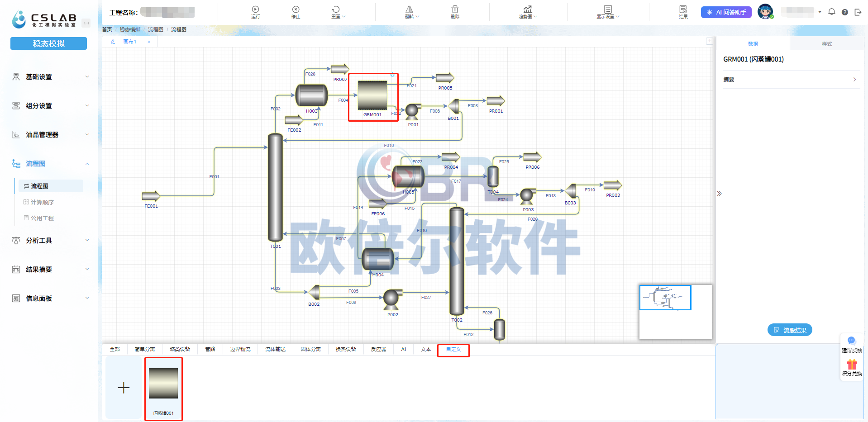Switch to the 样式 (Style) tab
Image resolution: width=868 pixels, height=422 pixels.
826,44
